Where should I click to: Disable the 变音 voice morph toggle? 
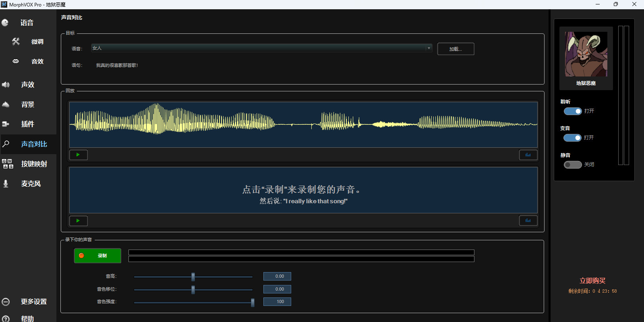coord(572,138)
